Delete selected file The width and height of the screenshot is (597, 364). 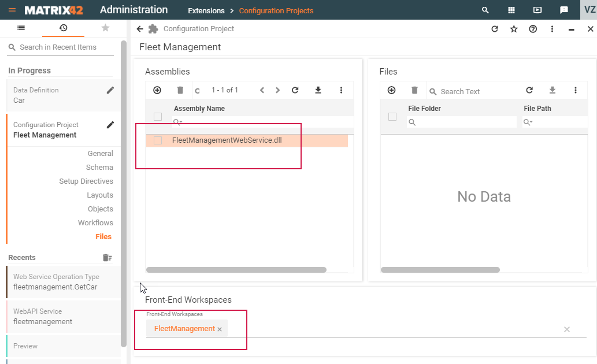tap(414, 90)
